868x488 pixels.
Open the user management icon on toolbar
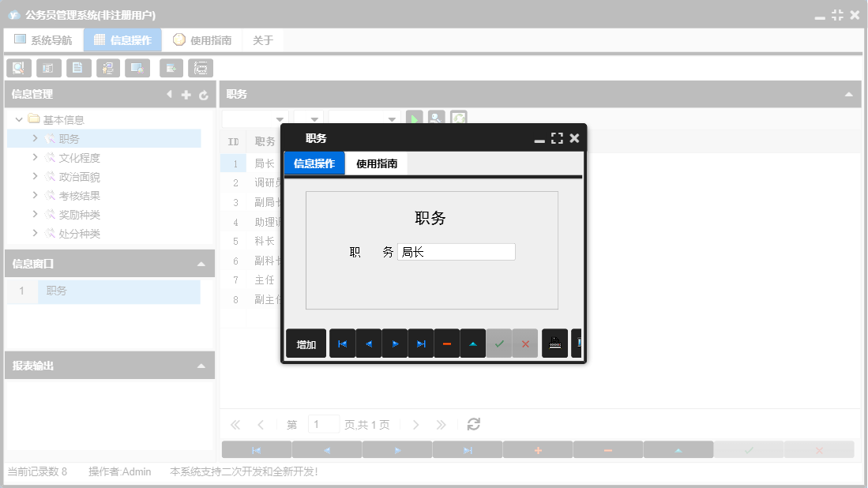point(108,68)
